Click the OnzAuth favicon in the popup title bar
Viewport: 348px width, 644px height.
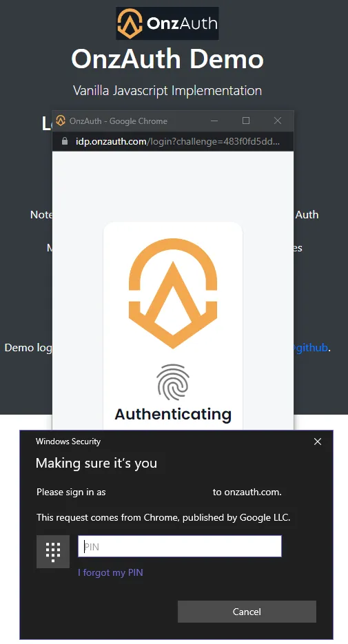[x=61, y=121]
